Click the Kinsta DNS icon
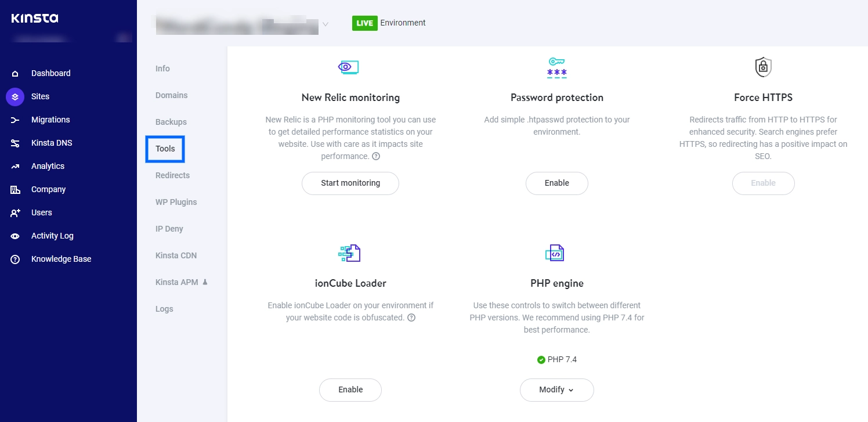Image resolution: width=868 pixels, height=422 pixels. click(15, 143)
